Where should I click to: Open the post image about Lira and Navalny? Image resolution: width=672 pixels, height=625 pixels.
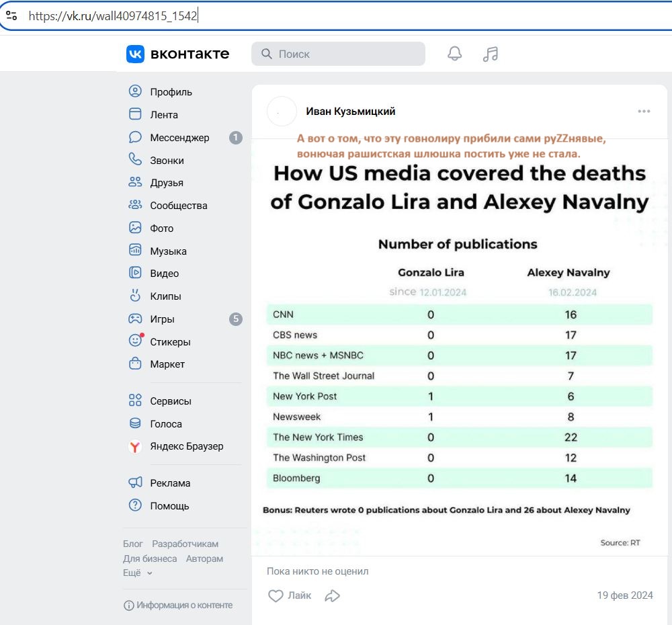pyautogui.click(x=459, y=347)
